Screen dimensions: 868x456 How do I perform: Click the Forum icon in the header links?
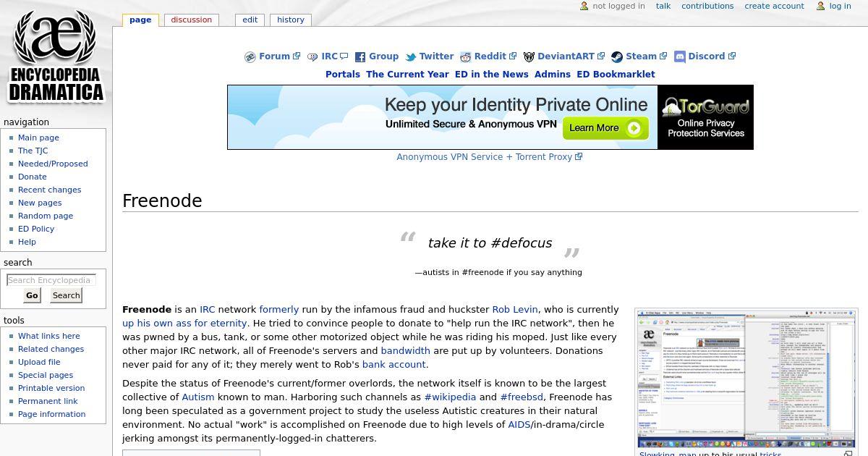point(250,57)
